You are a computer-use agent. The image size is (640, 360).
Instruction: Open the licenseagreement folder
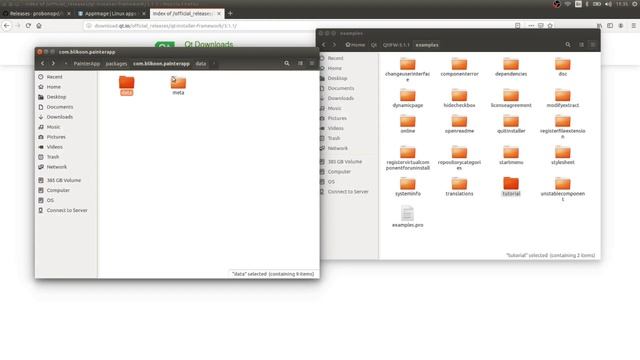[511, 98]
